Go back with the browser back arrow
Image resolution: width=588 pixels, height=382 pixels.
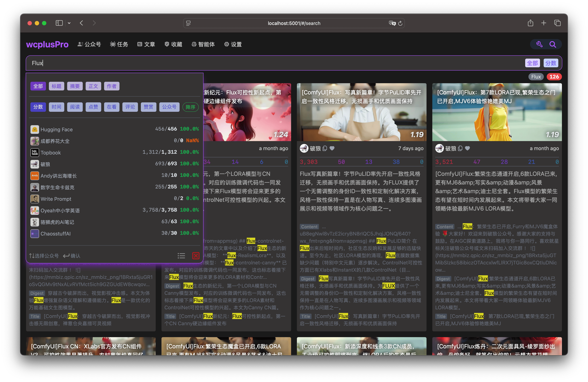tap(81, 23)
